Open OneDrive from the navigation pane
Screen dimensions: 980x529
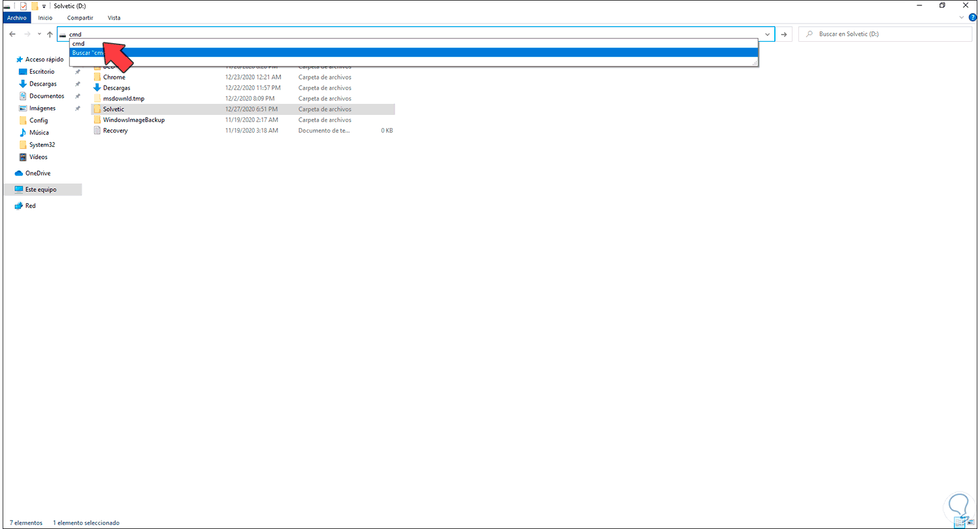point(39,173)
